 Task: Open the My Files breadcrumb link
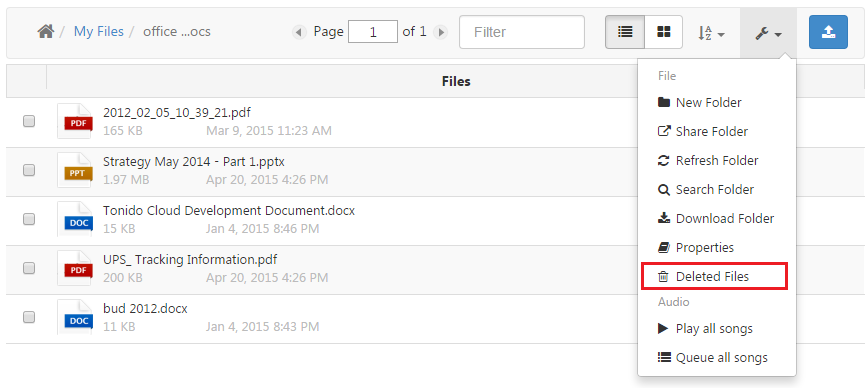[x=99, y=31]
